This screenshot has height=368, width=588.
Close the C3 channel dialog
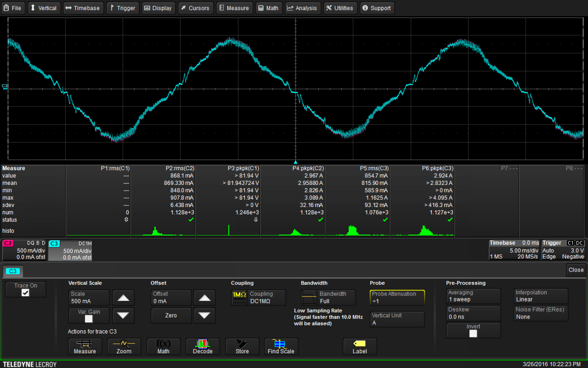(x=576, y=270)
